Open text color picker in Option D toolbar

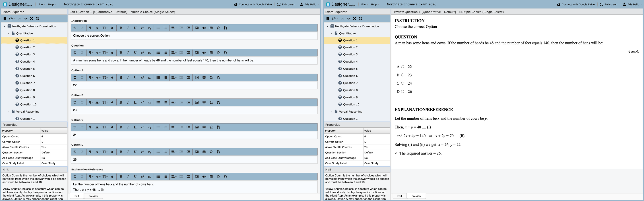coord(112,152)
